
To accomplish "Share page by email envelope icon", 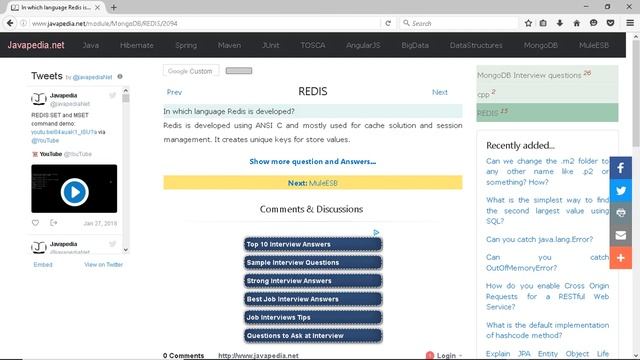I will tap(621, 235).
